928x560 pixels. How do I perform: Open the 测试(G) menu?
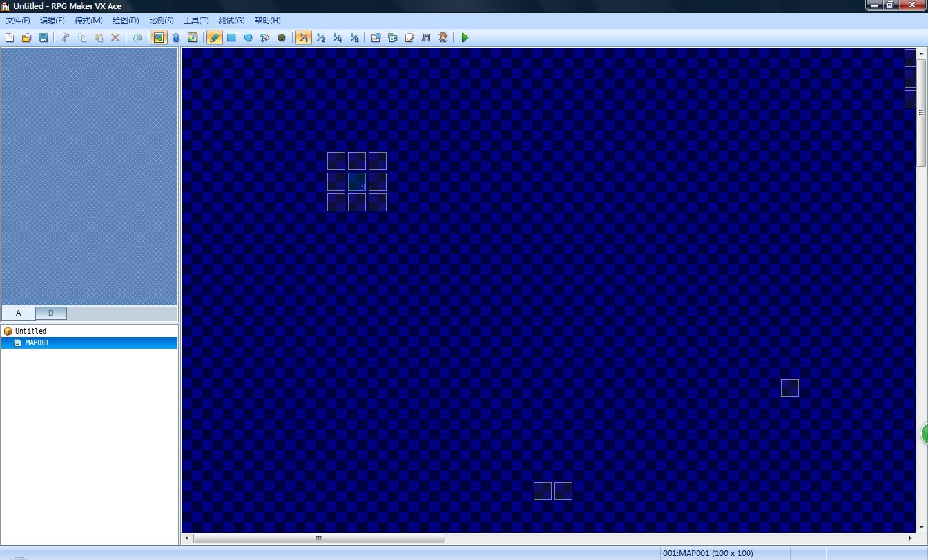(x=231, y=21)
